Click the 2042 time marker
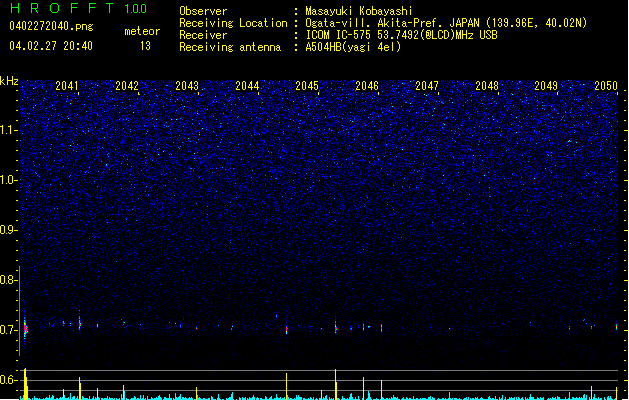629x400 pixels. [127, 86]
